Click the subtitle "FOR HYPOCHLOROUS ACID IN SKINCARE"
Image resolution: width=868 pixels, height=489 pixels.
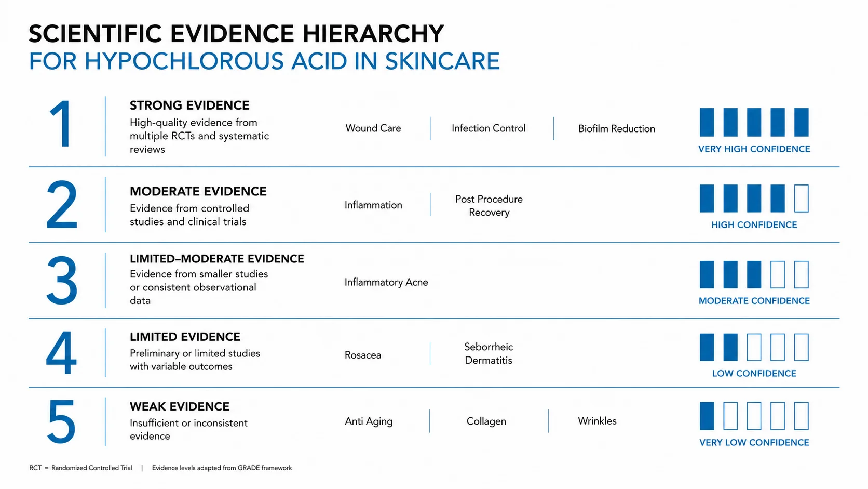264,61
